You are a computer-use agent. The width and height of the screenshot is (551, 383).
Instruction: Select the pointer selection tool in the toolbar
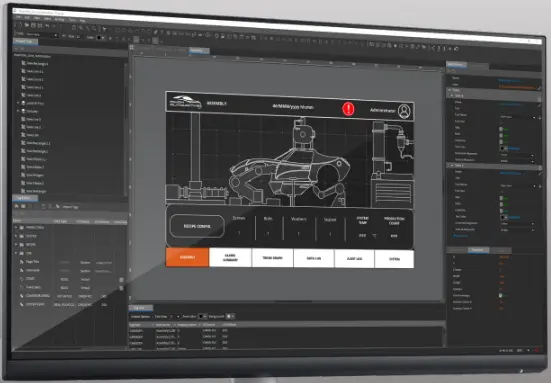104,30
